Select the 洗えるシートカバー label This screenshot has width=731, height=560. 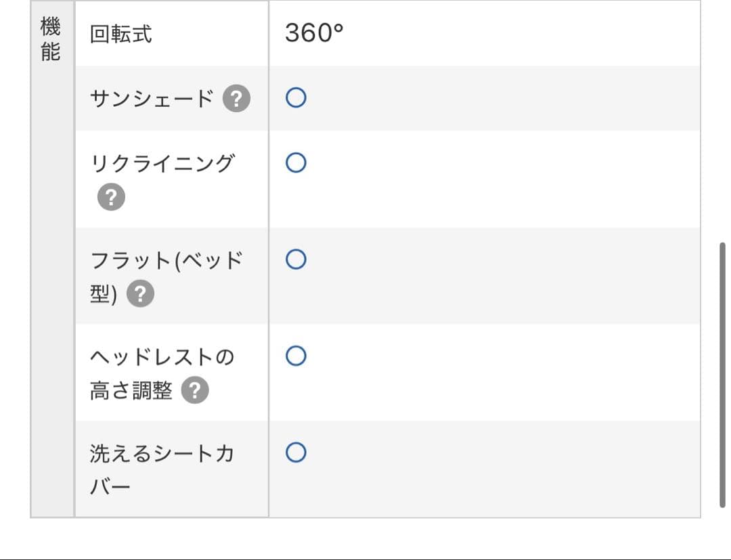(162, 453)
